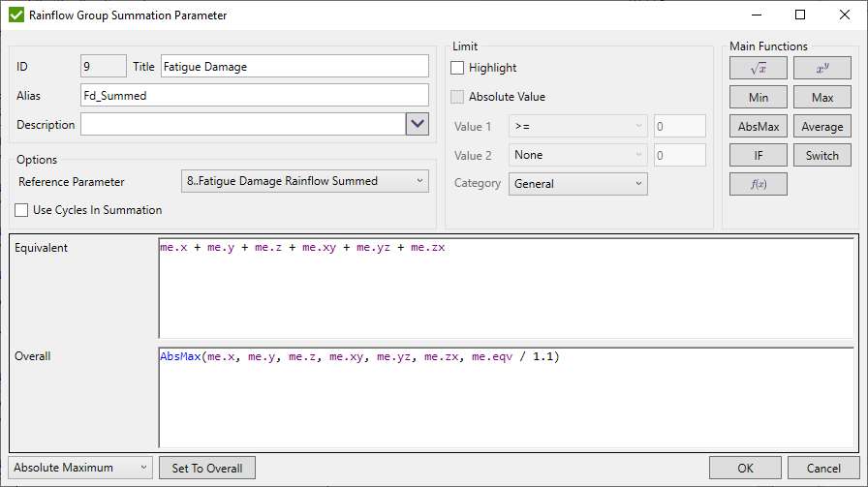Viewport: 868px width, 487px height.
Task: Insert the Max function
Action: pyautogui.click(x=821, y=98)
